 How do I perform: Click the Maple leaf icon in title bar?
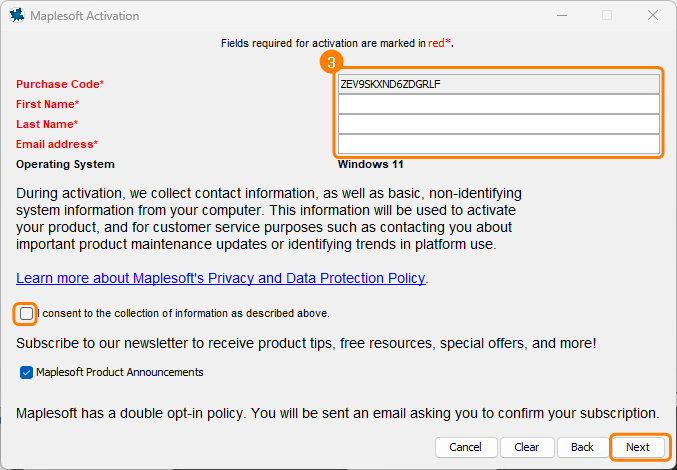point(16,16)
